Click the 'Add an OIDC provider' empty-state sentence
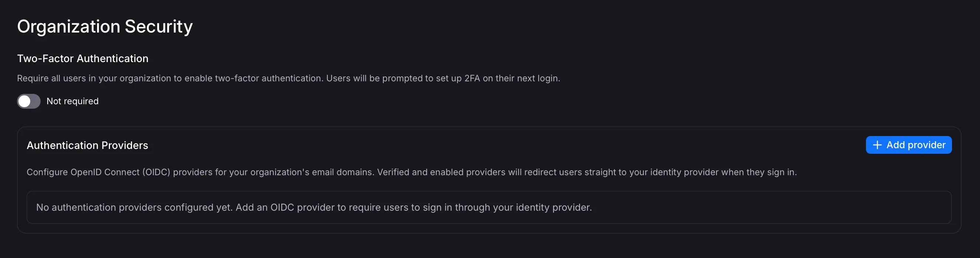The width and height of the screenshot is (980, 258). (414, 208)
